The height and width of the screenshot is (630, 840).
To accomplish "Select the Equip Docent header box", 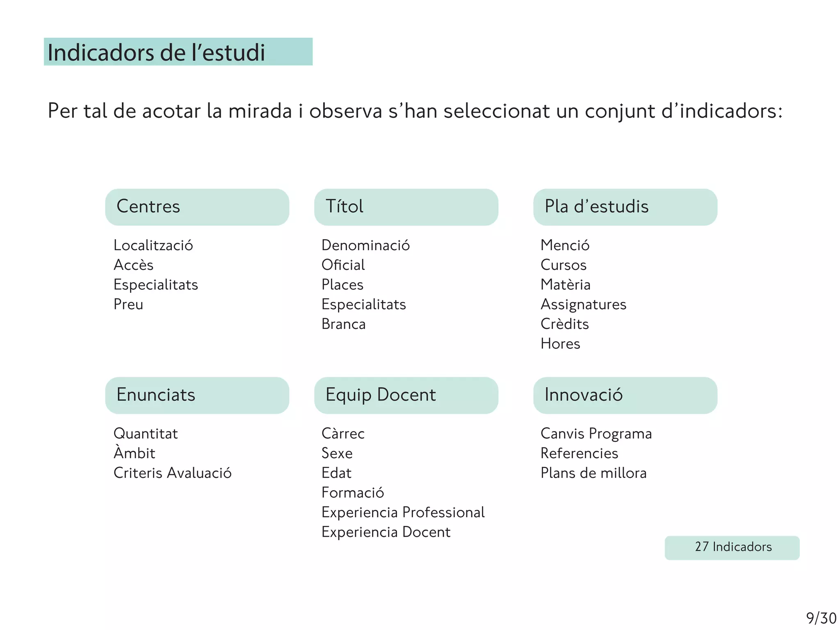I will coord(406,395).
